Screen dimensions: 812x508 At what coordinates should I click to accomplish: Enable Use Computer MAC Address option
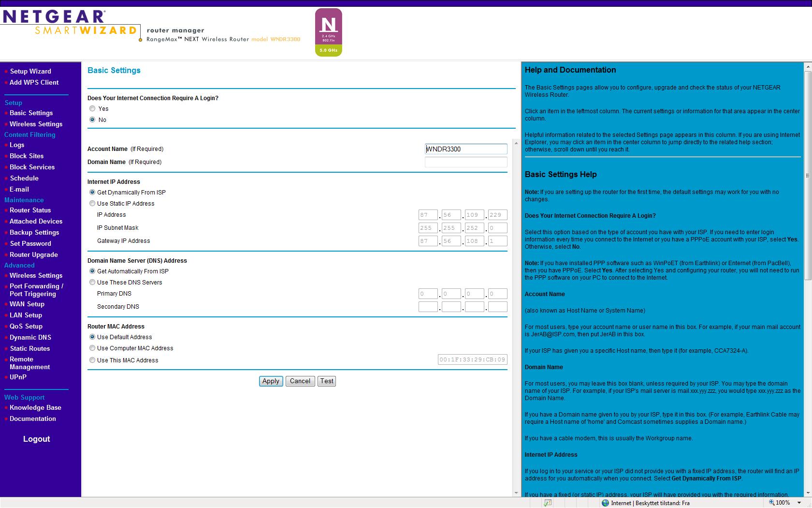(x=92, y=348)
